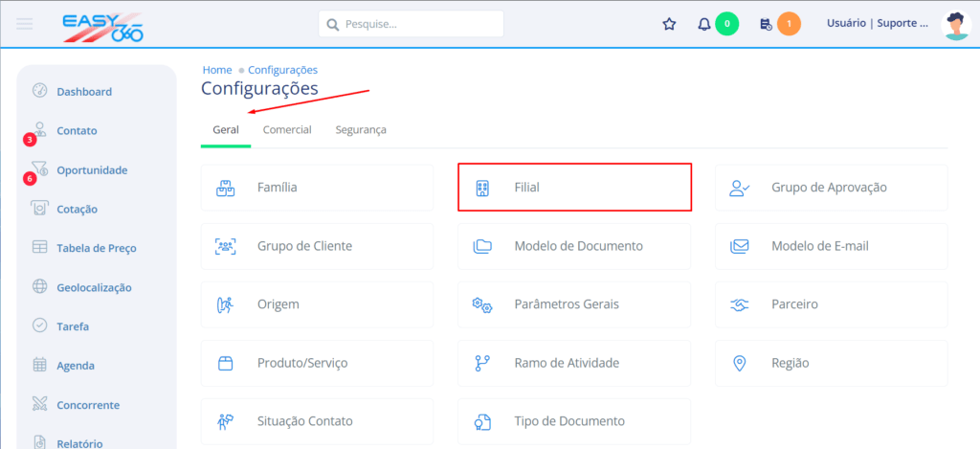Screen dimensions: 980x449
Task: Open the Parâmetros Gerais label
Action: click(x=567, y=304)
